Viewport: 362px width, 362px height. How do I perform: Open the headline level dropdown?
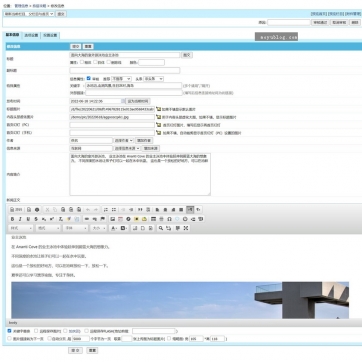click(x=153, y=79)
